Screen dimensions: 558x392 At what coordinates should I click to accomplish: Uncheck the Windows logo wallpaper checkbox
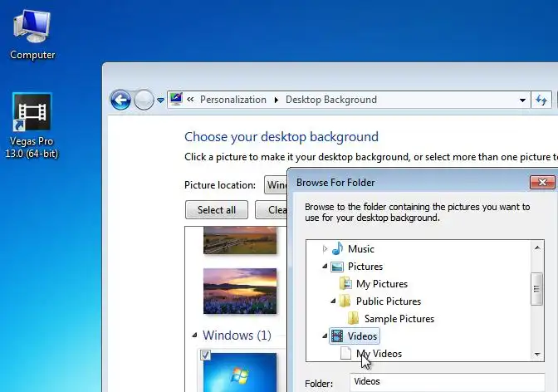point(206,355)
